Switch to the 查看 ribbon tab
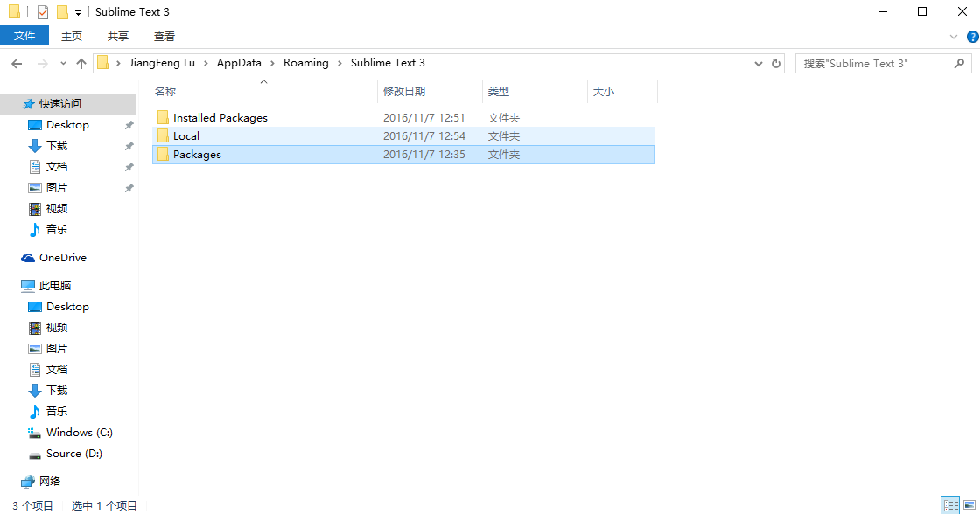Viewport: 980px width, 514px height. (x=164, y=36)
